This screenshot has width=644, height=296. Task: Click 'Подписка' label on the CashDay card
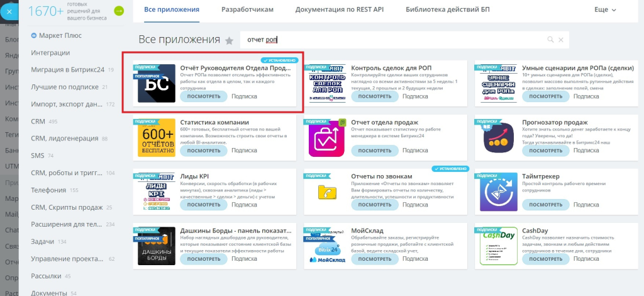[x=586, y=259]
